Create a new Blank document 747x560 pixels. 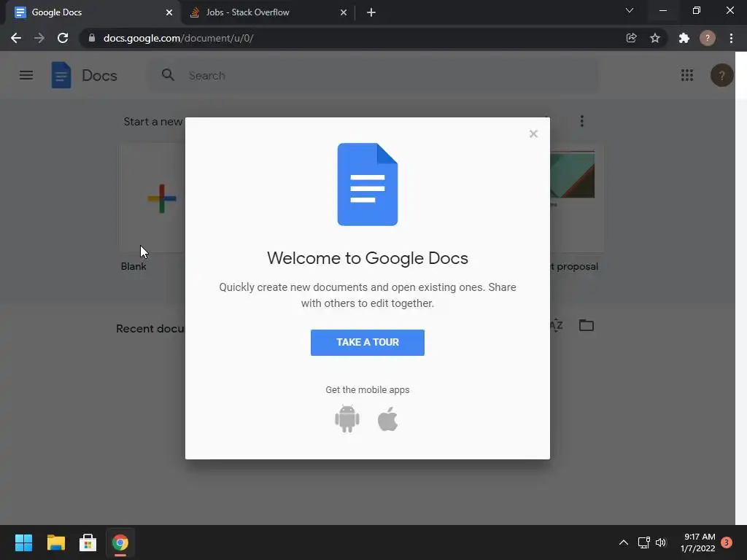(x=152, y=198)
